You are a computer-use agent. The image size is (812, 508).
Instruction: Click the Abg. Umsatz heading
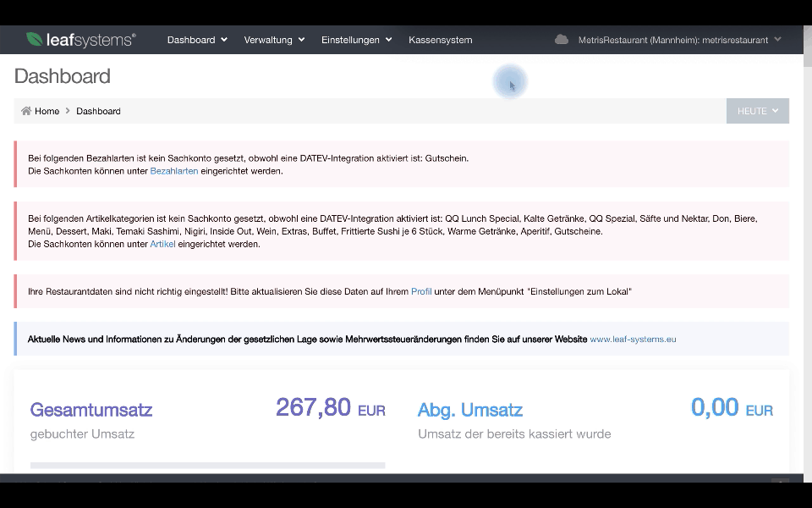click(x=469, y=409)
